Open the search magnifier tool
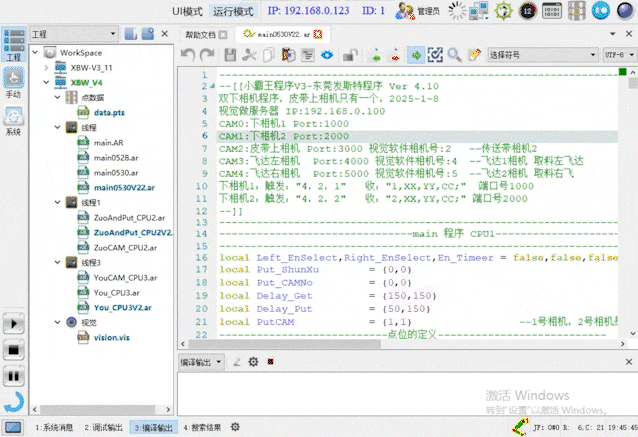Viewport: 638px width, 437px height. (454, 55)
